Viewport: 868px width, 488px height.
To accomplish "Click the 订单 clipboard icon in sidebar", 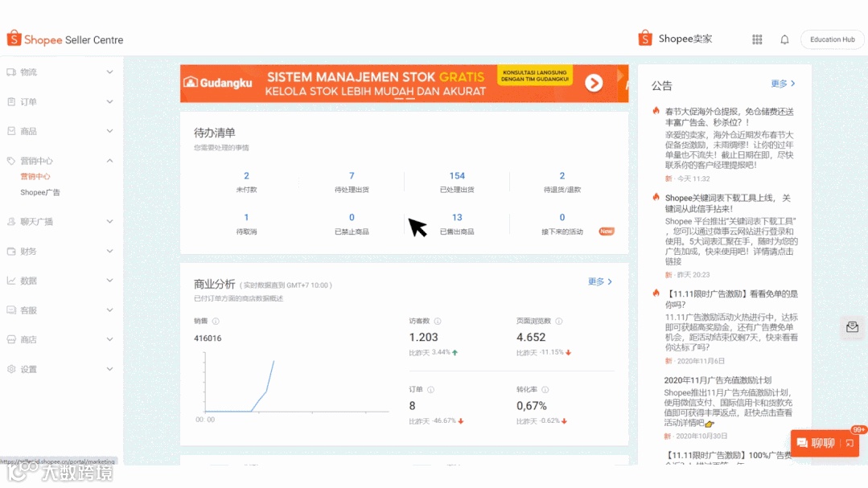I will tap(11, 101).
